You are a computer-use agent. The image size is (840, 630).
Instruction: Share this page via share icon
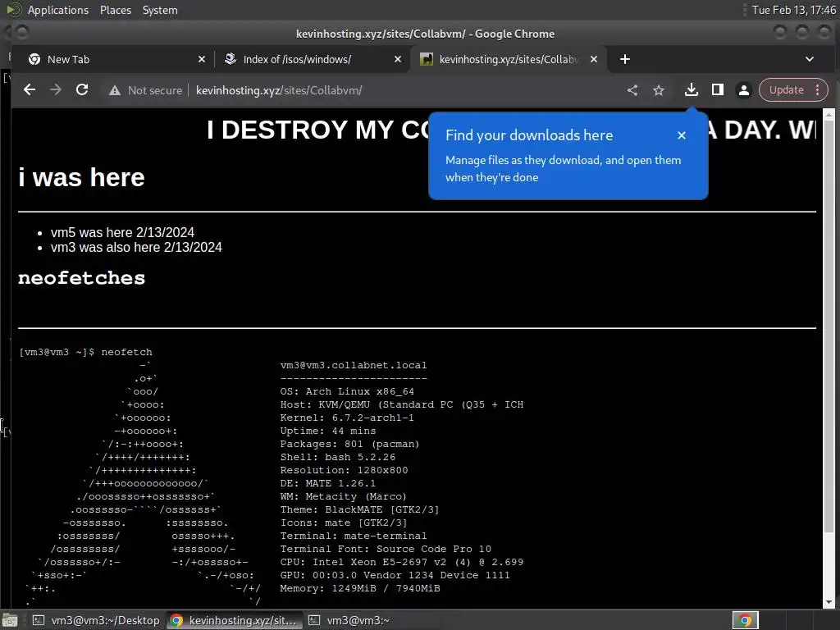[632, 90]
